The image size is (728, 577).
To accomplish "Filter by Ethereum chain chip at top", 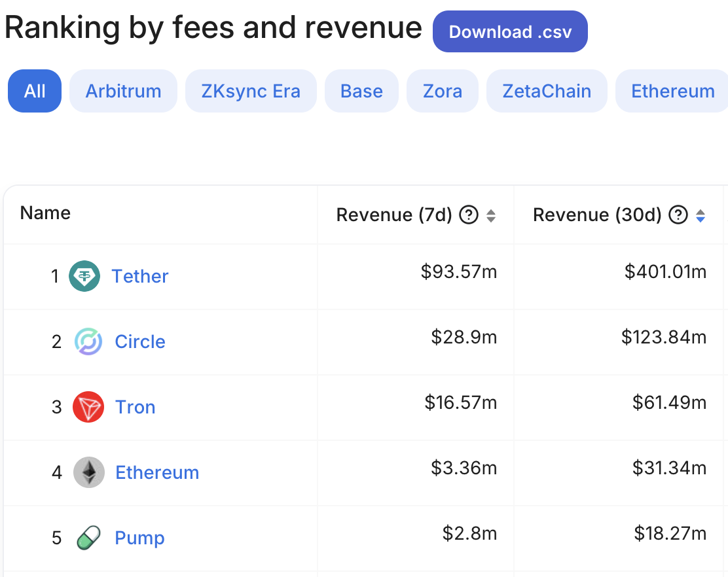I will pos(672,91).
